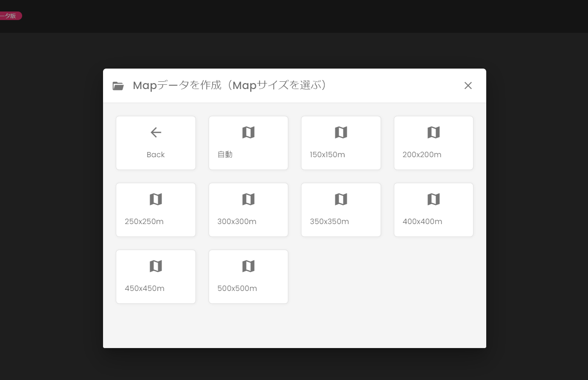Image resolution: width=588 pixels, height=380 pixels.
Task: Click the map icon on the 300x300m card
Action: point(248,199)
